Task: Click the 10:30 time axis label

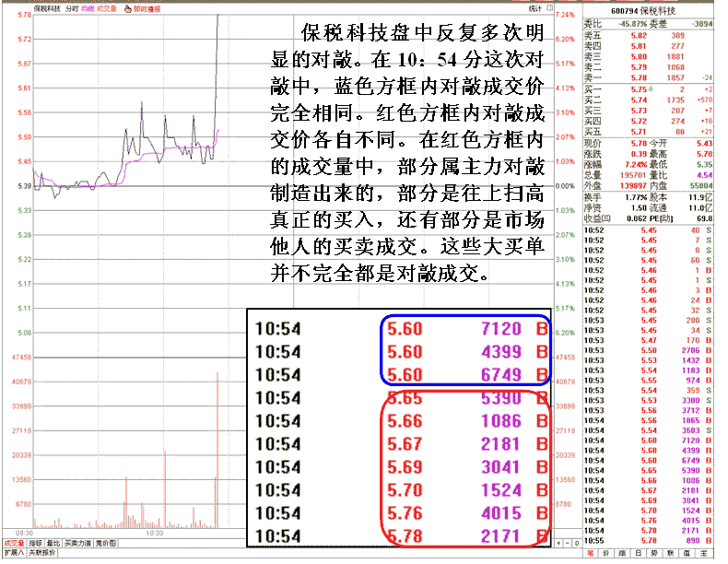Action: 154,533
